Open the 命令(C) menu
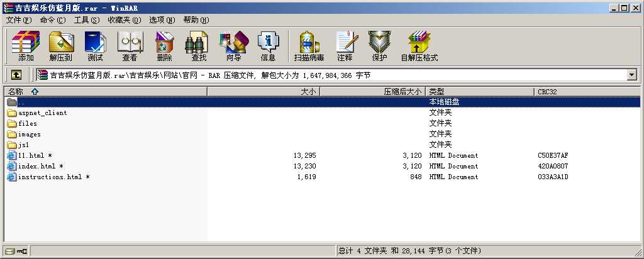 point(53,20)
